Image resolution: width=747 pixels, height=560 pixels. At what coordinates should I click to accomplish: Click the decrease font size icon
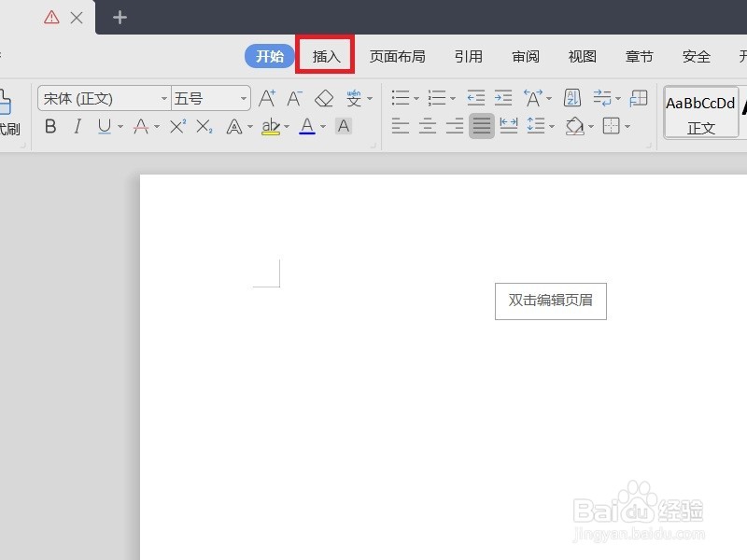point(295,99)
